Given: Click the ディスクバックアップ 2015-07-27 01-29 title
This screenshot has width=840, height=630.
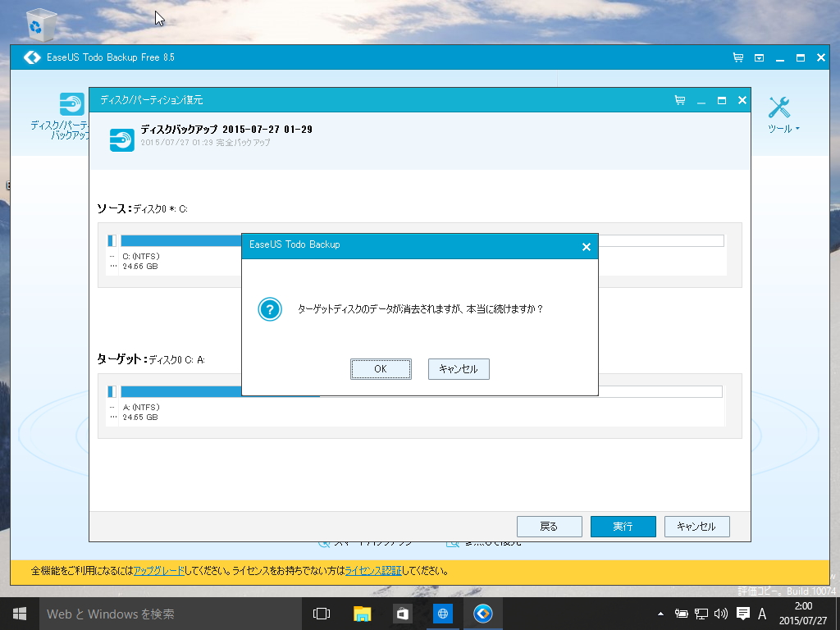Looking at the screenshot, I should tap(226, 129).
